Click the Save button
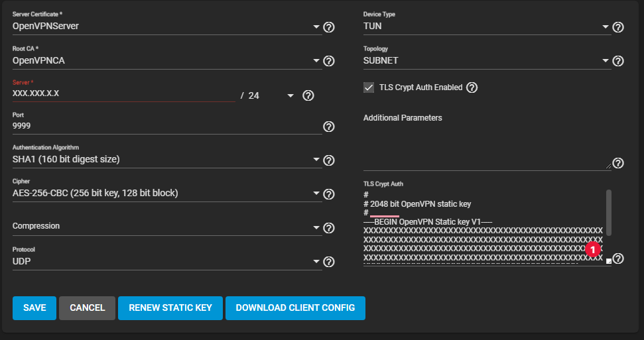The width and height of the screenshot is (644, 340). click(34, 308)
